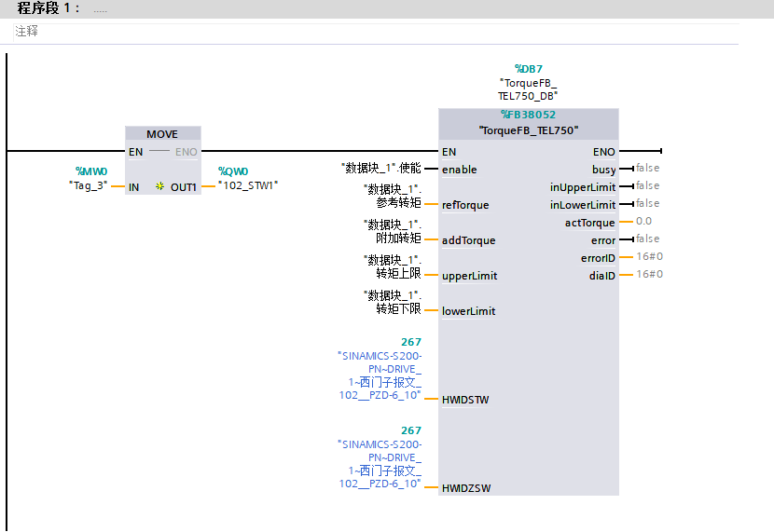Viewport: 774px width, 532px height.
Task: Click the HWDZSW input pin label
Action: click(x=465, y=488)
